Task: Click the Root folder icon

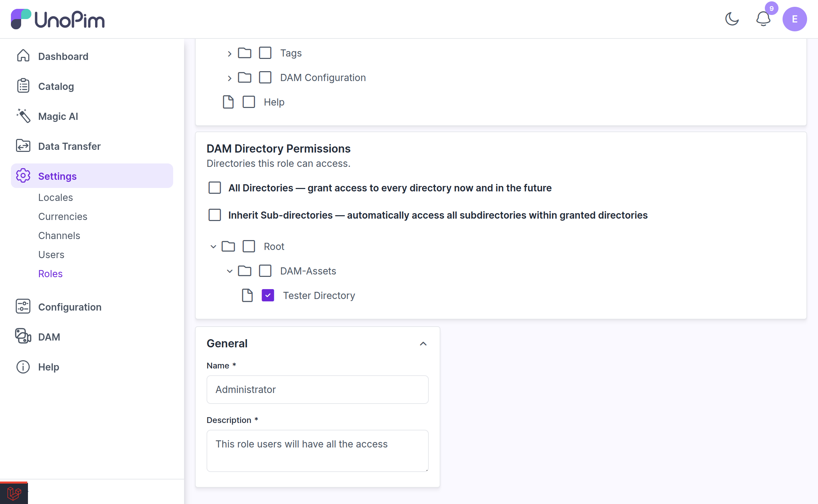Action: (x=228, y=247)
